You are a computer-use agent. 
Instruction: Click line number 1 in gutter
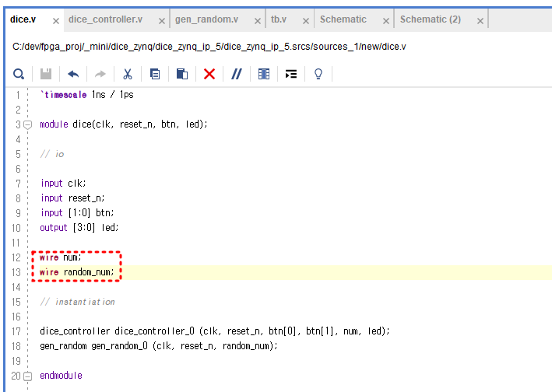tap(18, 95)
